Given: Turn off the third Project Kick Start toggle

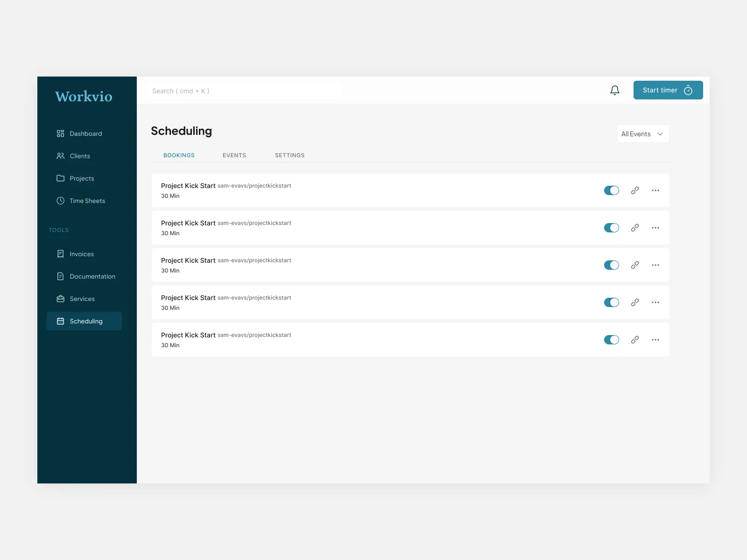Looking at the screenshot, I should click(x=612, y=265).
